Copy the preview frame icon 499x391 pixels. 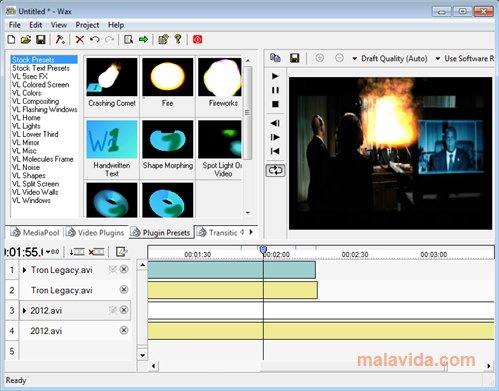click(275, 58)
